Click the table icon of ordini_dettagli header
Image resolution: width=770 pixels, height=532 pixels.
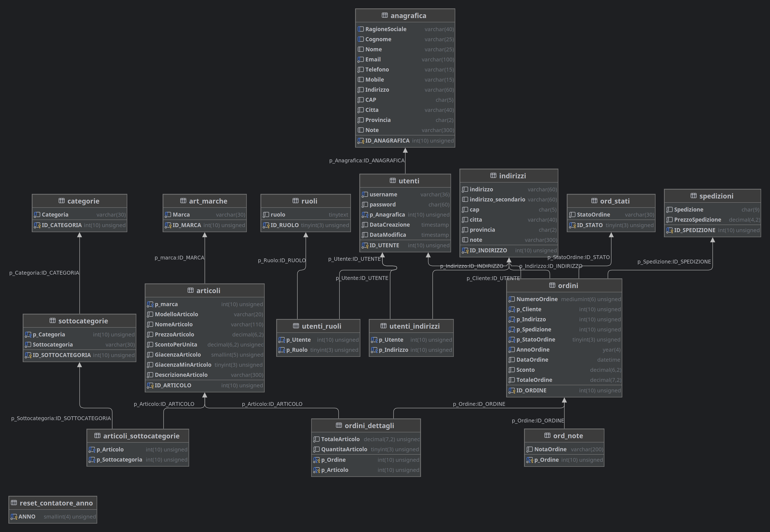click(x=339, y=425)
